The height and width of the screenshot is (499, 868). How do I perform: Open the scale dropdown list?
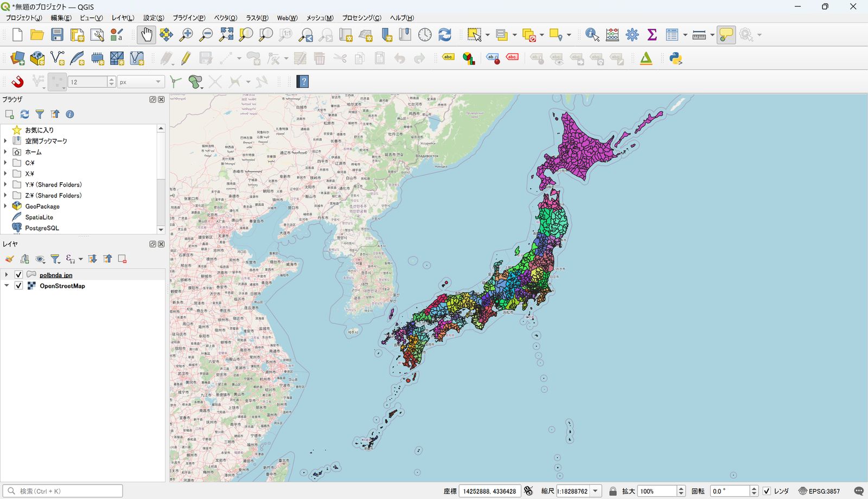595,491
